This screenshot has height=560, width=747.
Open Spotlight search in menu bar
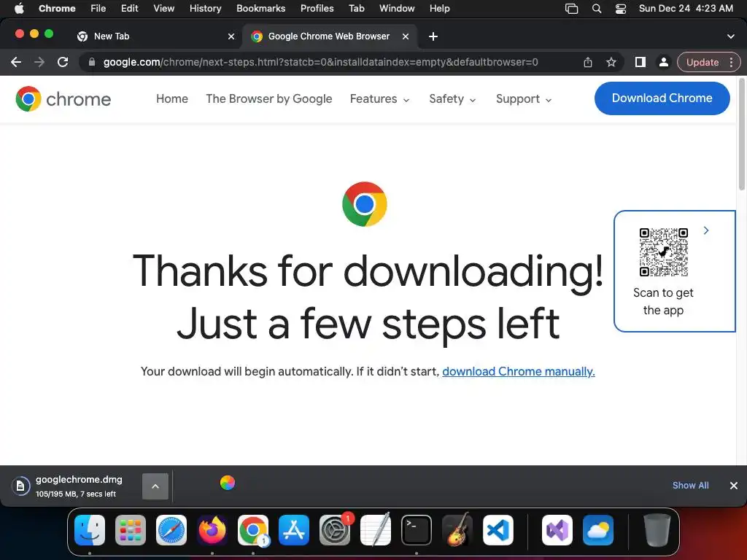click(597, 8)
